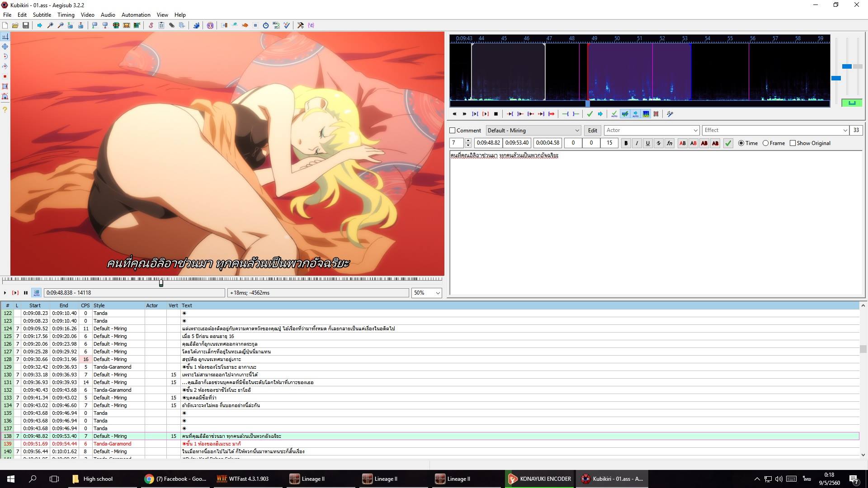This screenshot has width=868, height=488.
Task: Select the Frame radio button
Action: [765, 143]
